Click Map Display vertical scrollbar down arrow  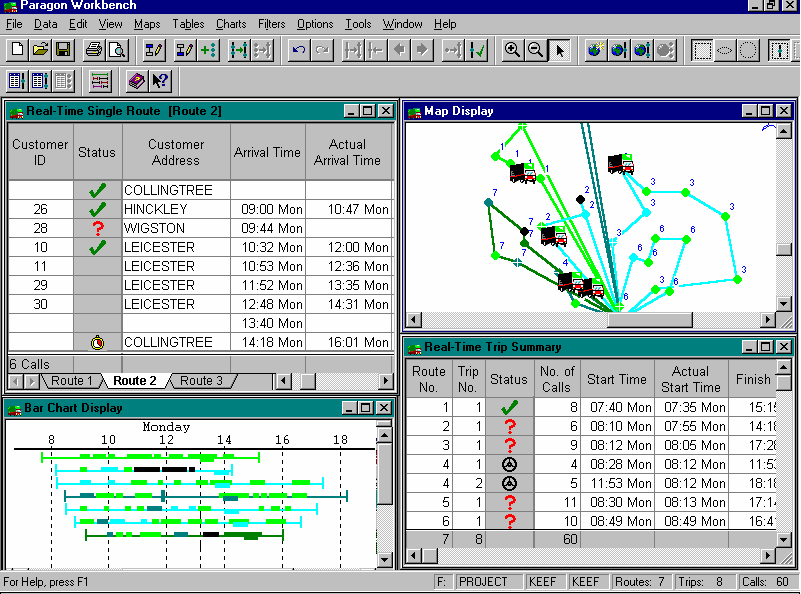pyautogui.click(x=784, y=304)
